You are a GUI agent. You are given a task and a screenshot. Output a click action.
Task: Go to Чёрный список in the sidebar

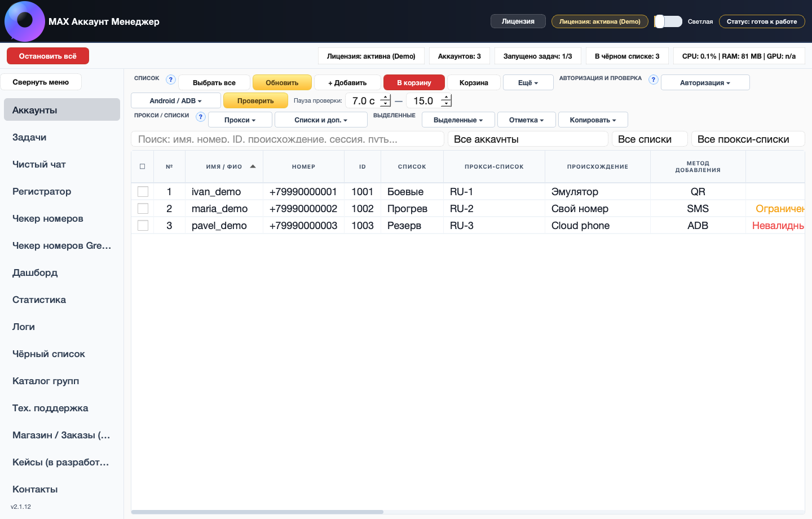point(48,354)
